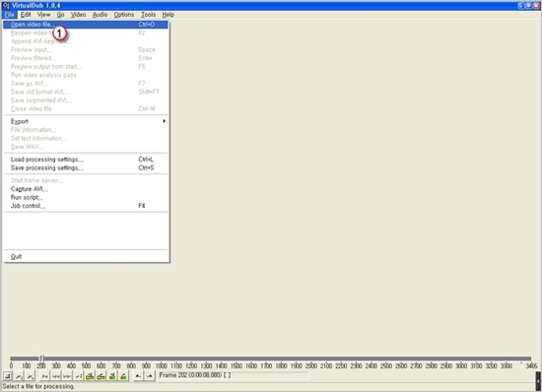Set selection start with Mark-in icon
This screenshot has width=542, height=392.
[x=138, y=376]
